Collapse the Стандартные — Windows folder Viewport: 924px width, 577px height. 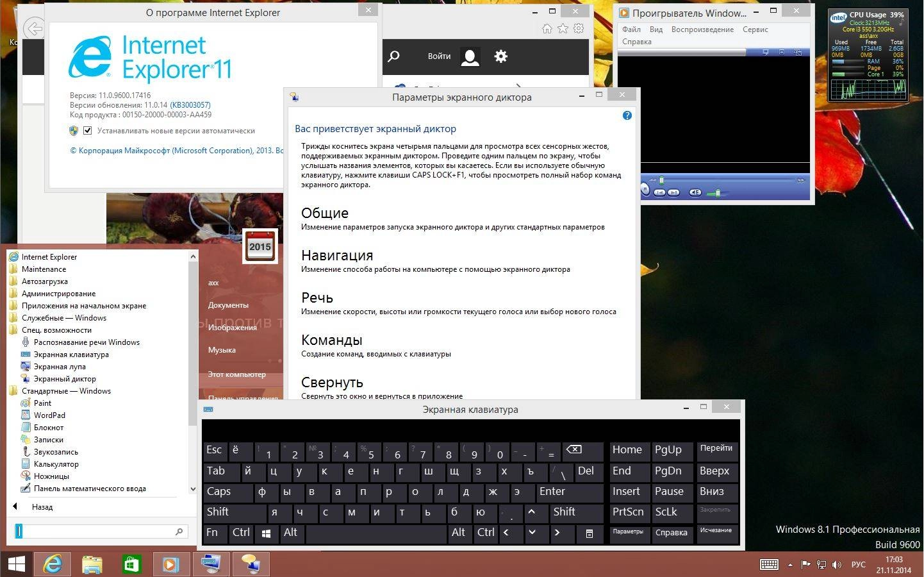(x=60, y=391)
